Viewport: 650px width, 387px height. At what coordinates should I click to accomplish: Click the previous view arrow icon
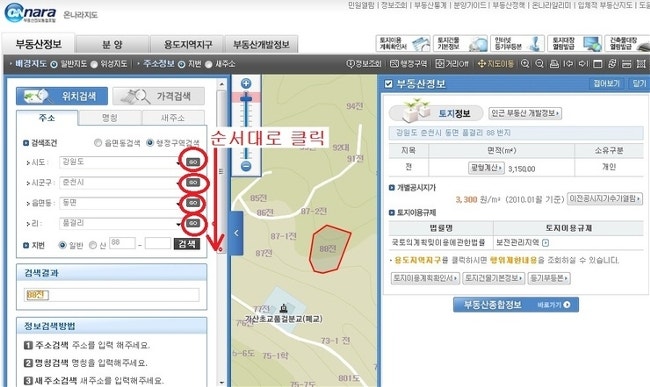tap(569, 64)
